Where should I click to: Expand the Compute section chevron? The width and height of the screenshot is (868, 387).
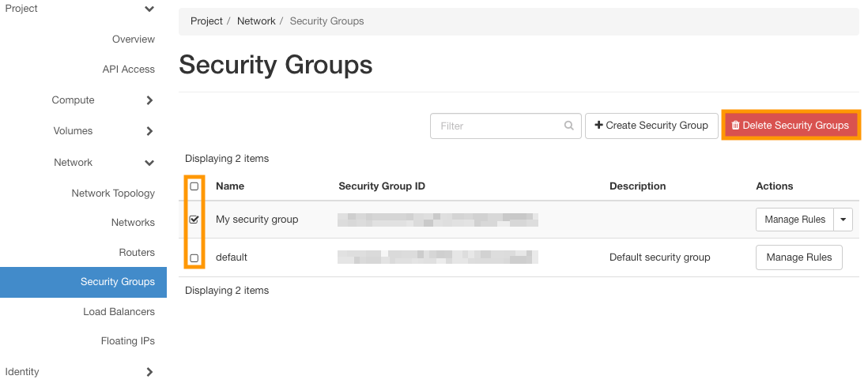(x=149, y=100)
